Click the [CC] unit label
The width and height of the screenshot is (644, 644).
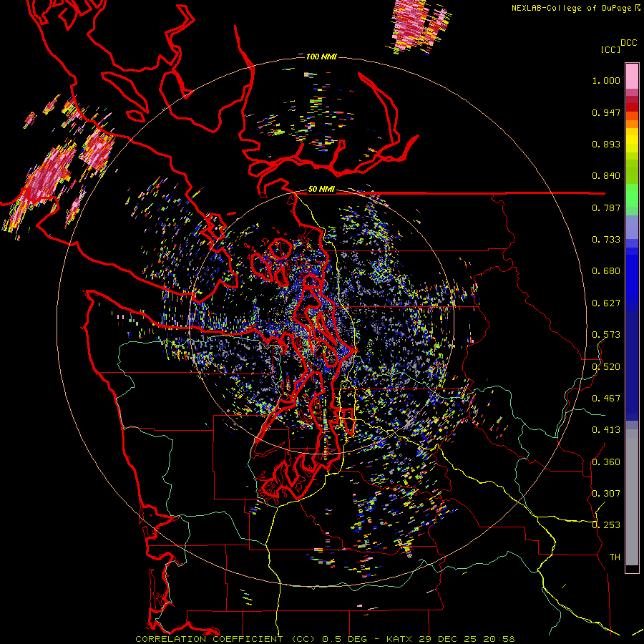click(610, 49)
